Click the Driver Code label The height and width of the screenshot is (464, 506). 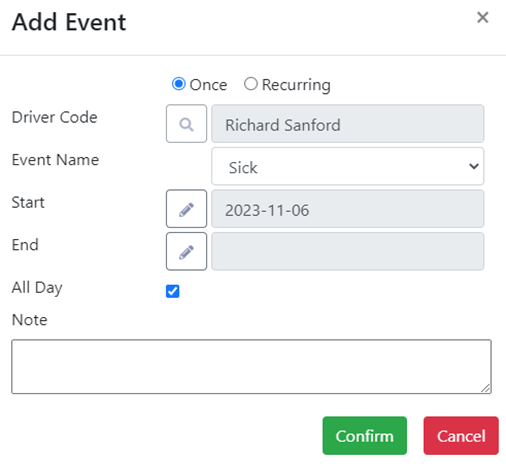[55, 117]
